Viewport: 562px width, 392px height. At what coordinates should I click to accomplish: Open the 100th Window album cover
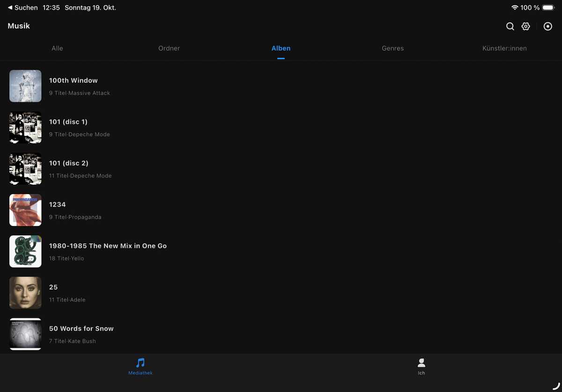click(x=25, y=86)
